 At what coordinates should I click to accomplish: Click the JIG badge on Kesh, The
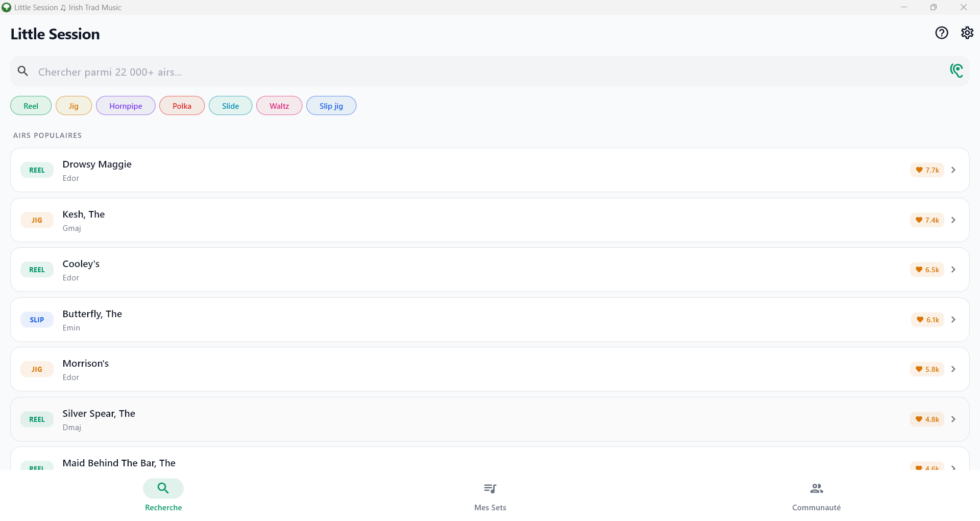37,220
